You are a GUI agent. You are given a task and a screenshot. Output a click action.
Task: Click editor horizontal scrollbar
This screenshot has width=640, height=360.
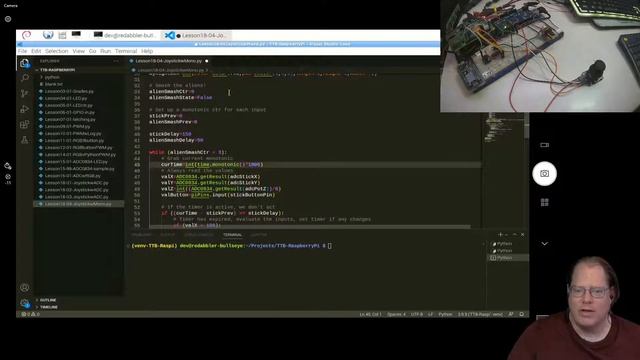[310, 227]
